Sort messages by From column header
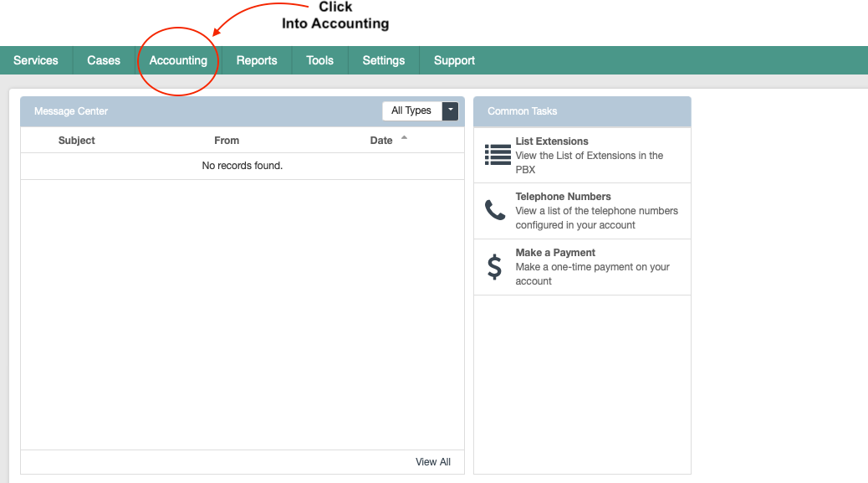This screenshot has height=483, width=868. tap(227, 141)
